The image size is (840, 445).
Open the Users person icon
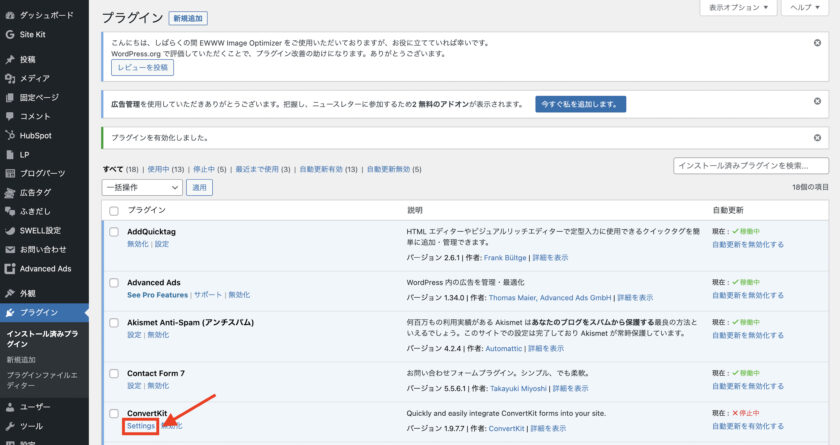10,407
